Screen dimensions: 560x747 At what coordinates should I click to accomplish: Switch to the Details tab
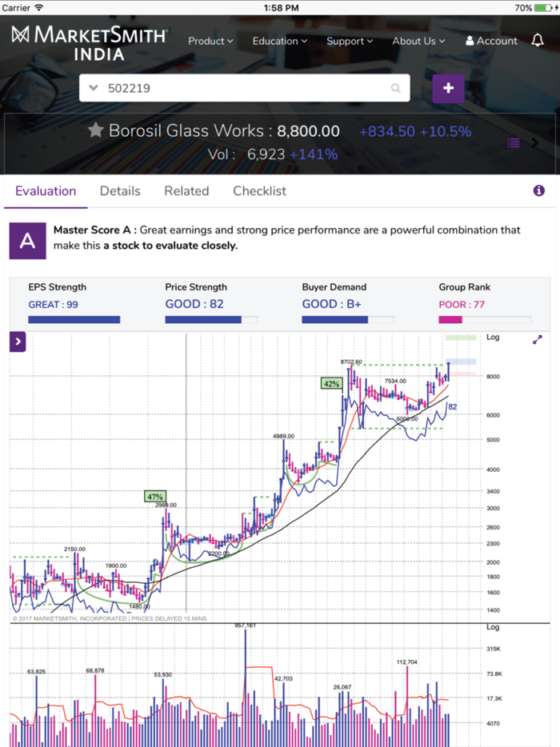point(120,191)
